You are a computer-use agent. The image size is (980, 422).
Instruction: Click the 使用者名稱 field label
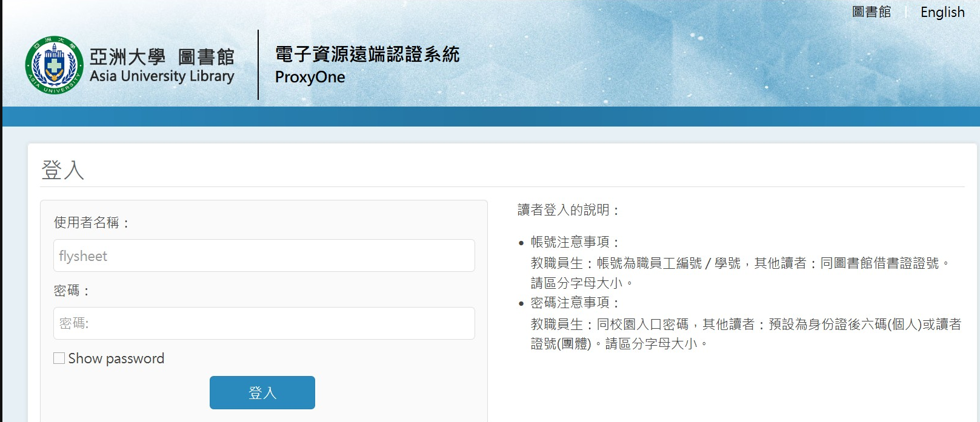[x=92, y=223]
